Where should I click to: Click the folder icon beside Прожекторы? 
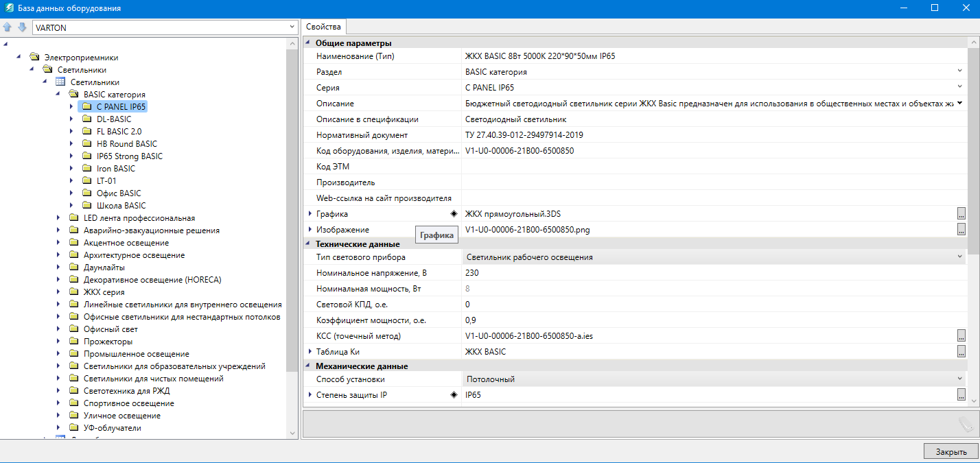(x=74, y=342)
